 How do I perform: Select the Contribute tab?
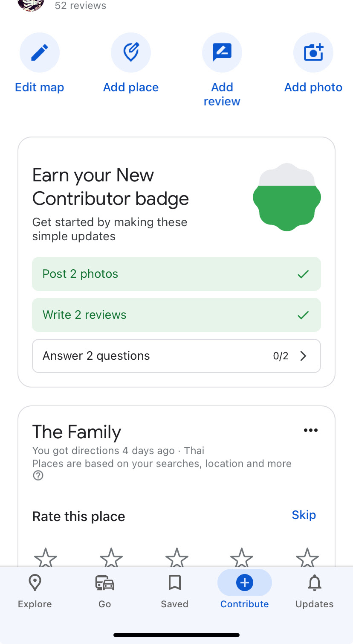[245, 590]
